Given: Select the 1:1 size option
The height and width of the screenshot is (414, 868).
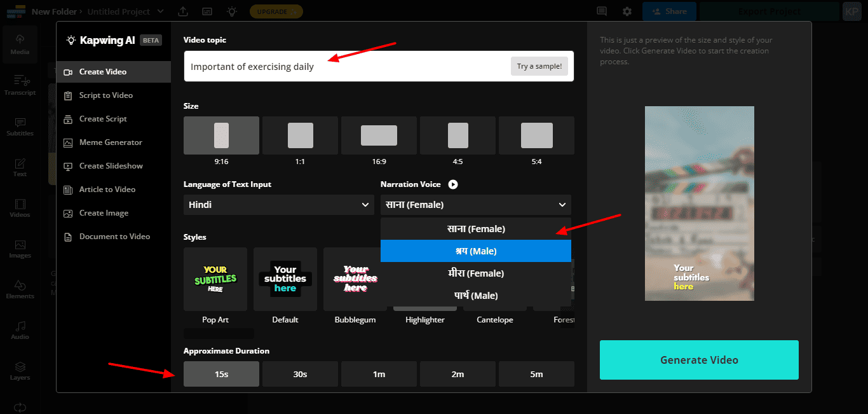Looking at the screenshot, I should pyautogui.click(x=300, y=135).
